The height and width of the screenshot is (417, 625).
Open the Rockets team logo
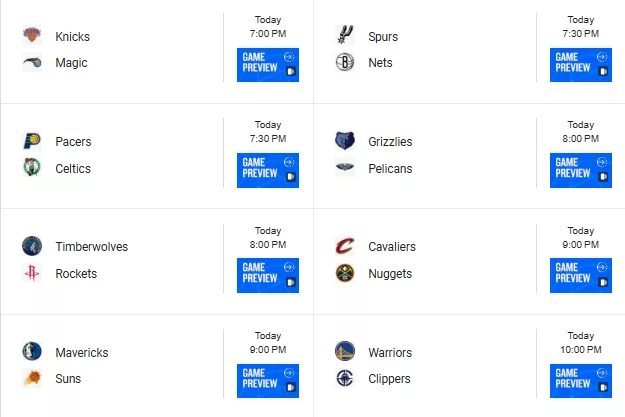32,273
